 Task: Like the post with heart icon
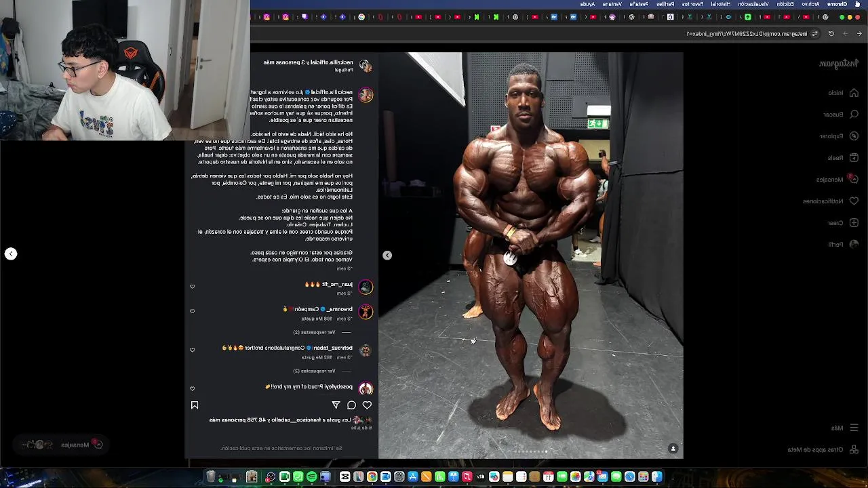(367, 405)
